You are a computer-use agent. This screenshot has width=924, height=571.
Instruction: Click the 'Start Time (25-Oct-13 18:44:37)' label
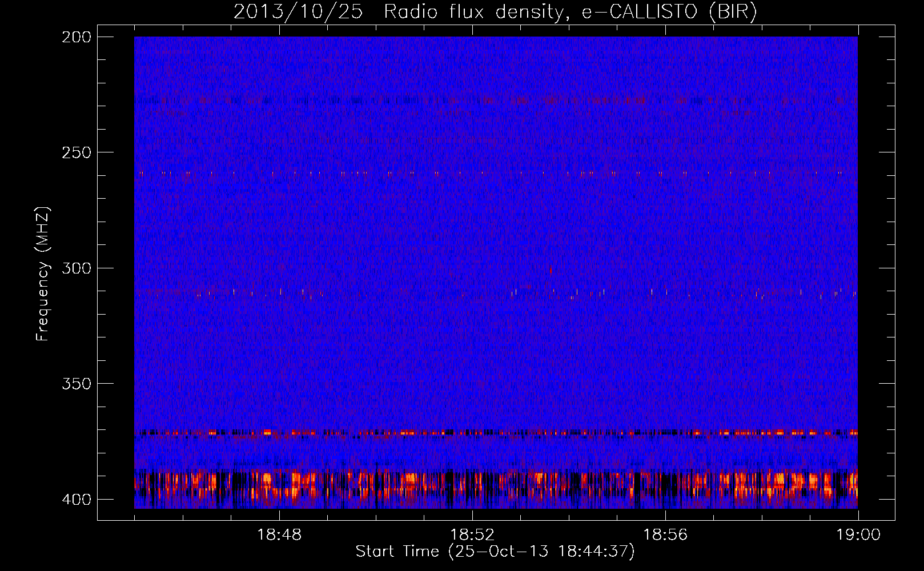coord(495,552)
